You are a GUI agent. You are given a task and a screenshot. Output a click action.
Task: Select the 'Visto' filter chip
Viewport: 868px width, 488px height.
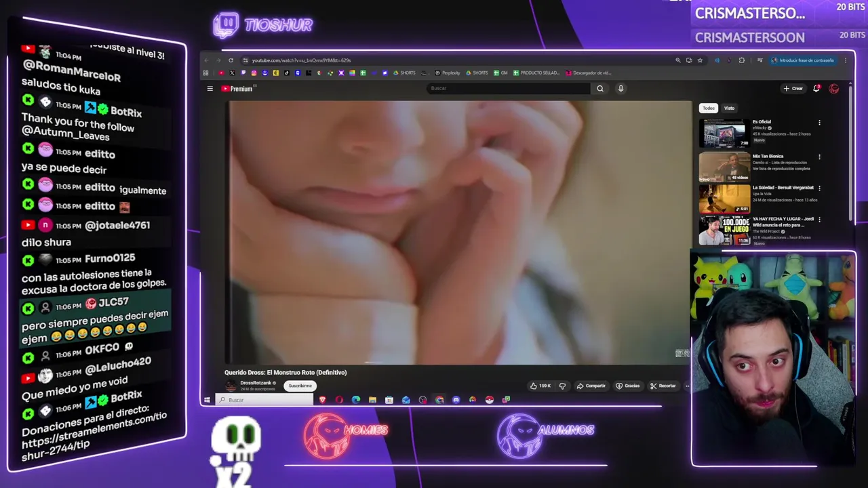pos(729,108)
